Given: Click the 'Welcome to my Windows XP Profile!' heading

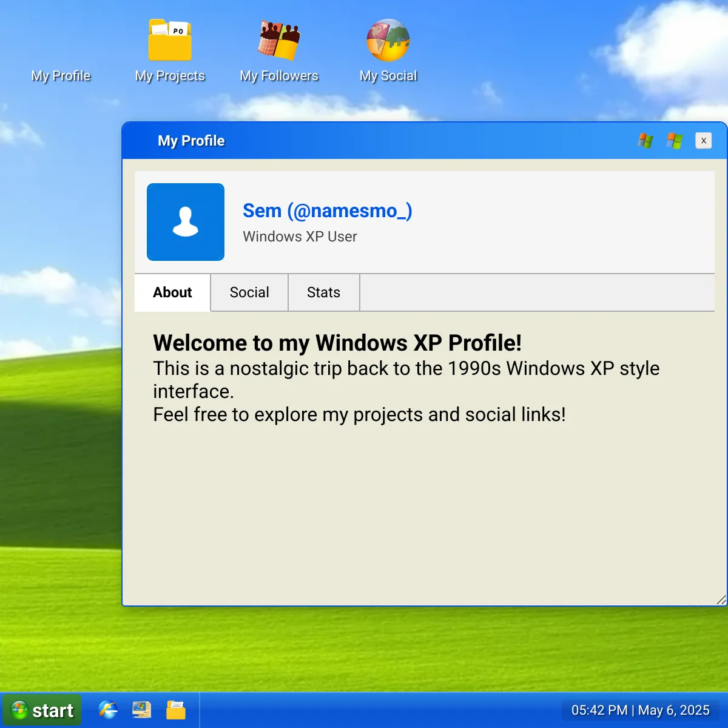Looking at the screenshot, I should (337, 343).
